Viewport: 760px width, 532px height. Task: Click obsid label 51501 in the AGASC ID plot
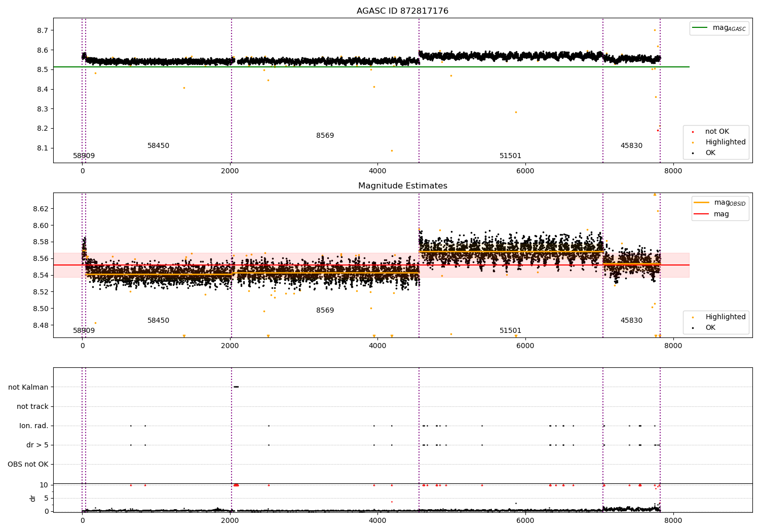510,156
